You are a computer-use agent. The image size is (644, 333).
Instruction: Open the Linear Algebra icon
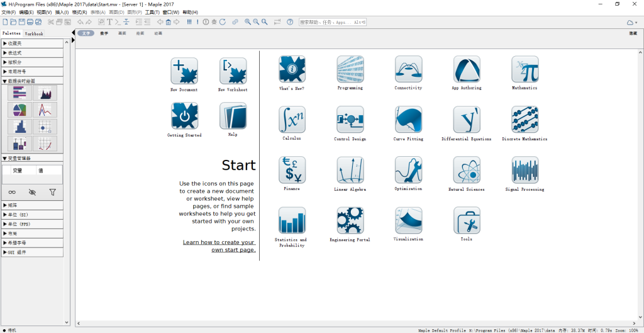pyautogui.click(x=350, y=170)
